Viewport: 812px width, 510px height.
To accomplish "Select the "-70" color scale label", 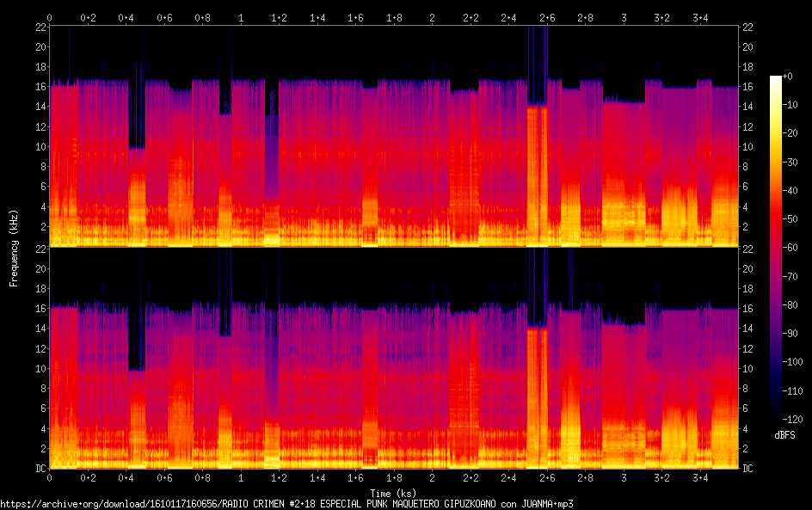I will (x=790, y=276).
